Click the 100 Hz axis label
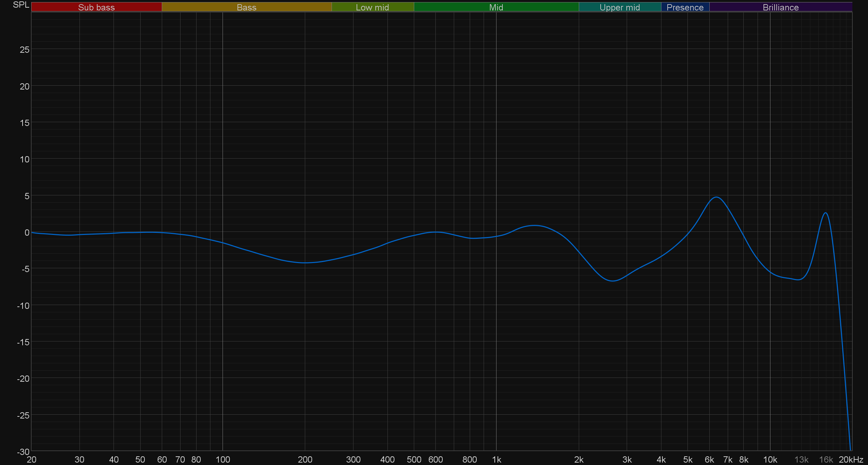 [x=223, y=459]
